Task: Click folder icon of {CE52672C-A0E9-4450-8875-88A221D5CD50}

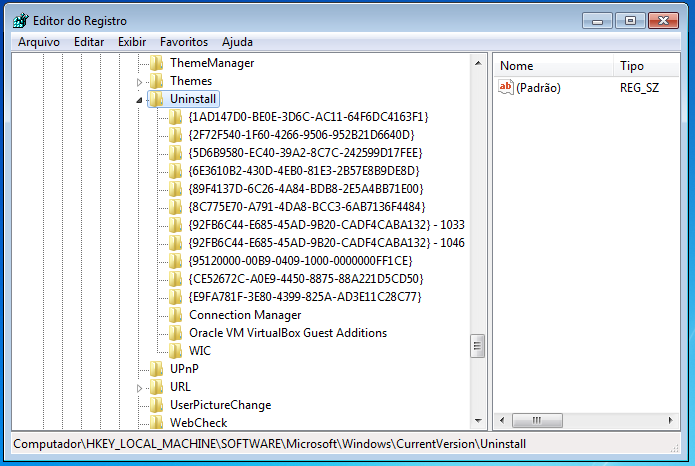Action: pyautogui.click(x=176, y=279)
